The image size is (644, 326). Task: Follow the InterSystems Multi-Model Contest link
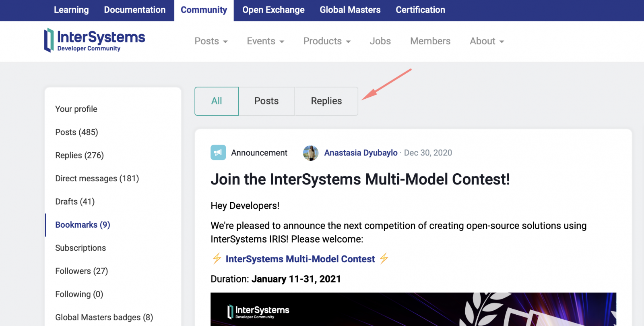pos(300,259)
